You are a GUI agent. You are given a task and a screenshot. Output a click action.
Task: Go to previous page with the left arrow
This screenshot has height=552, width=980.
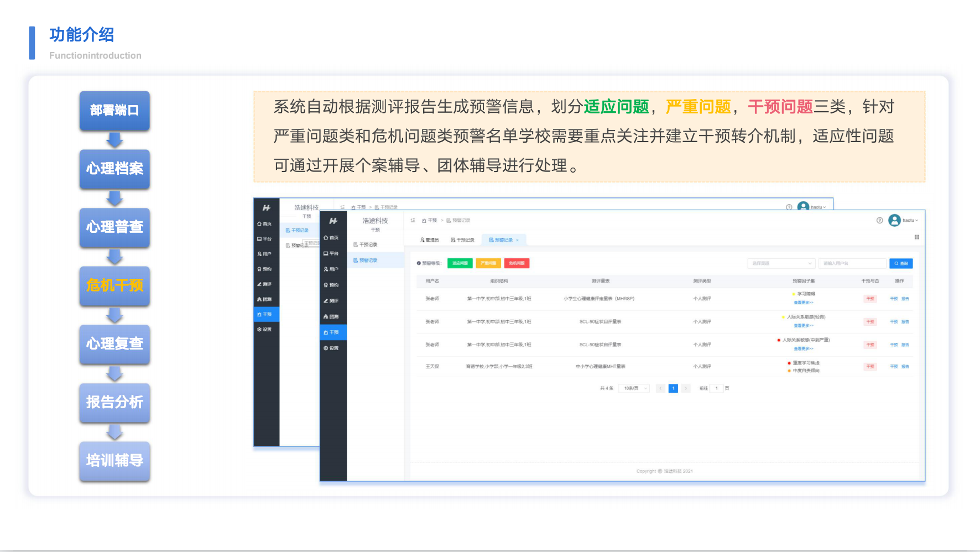coord(660,388)
